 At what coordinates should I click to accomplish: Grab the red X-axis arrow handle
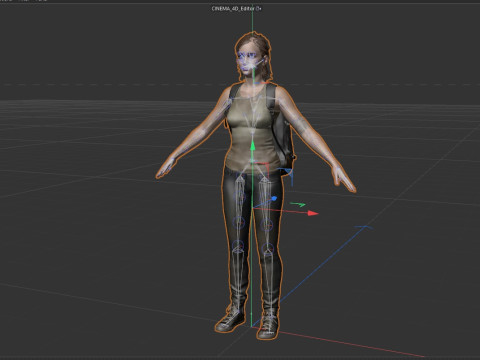313,213
